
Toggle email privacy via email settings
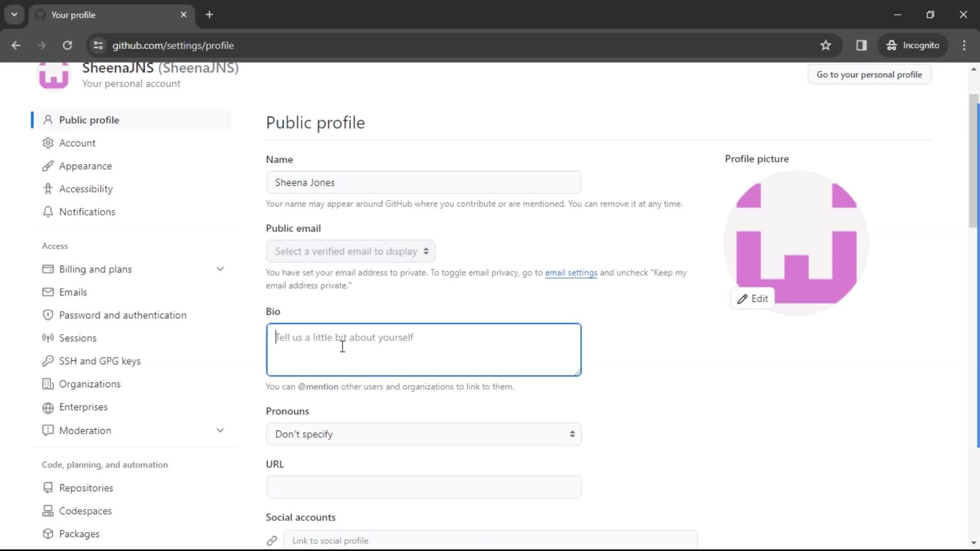click(x=571, y=272)
